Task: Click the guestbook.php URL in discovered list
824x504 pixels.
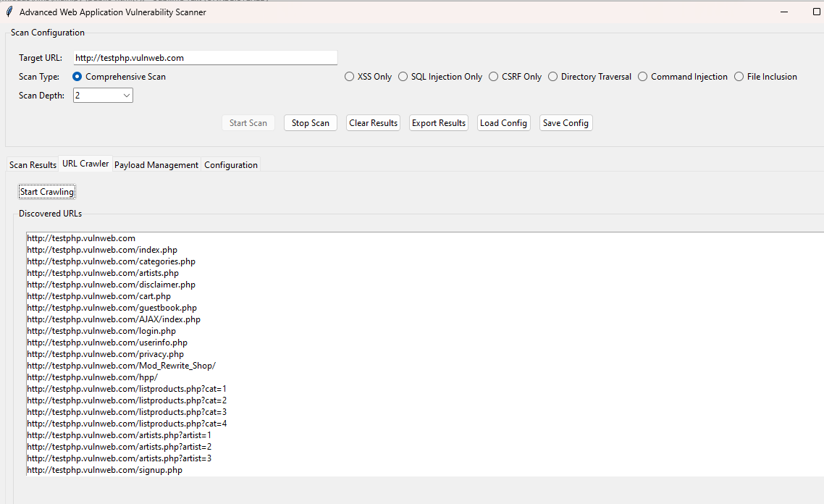Action: 112,308
